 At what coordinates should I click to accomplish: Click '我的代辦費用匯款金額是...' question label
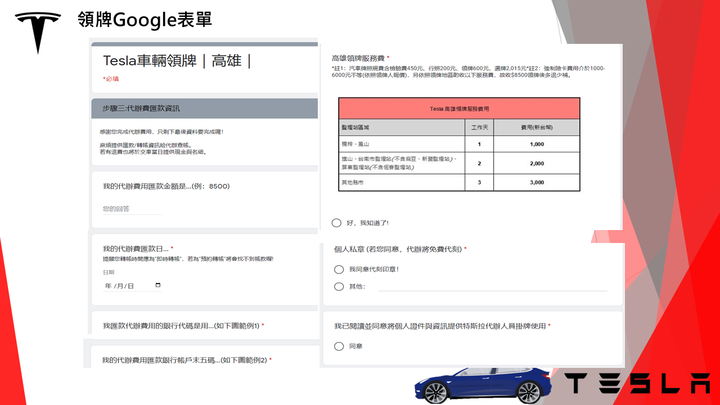166,186
